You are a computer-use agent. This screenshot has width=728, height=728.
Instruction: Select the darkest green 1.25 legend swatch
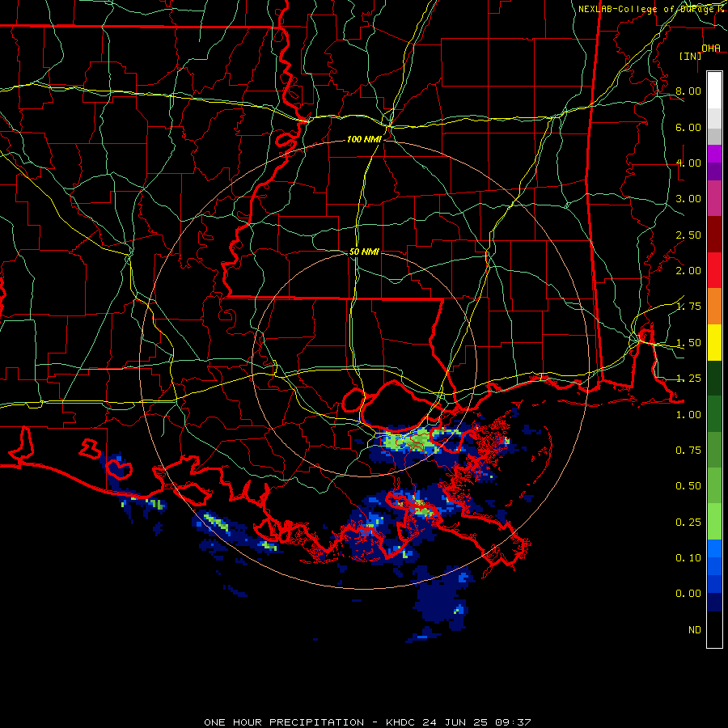point(714,378)
